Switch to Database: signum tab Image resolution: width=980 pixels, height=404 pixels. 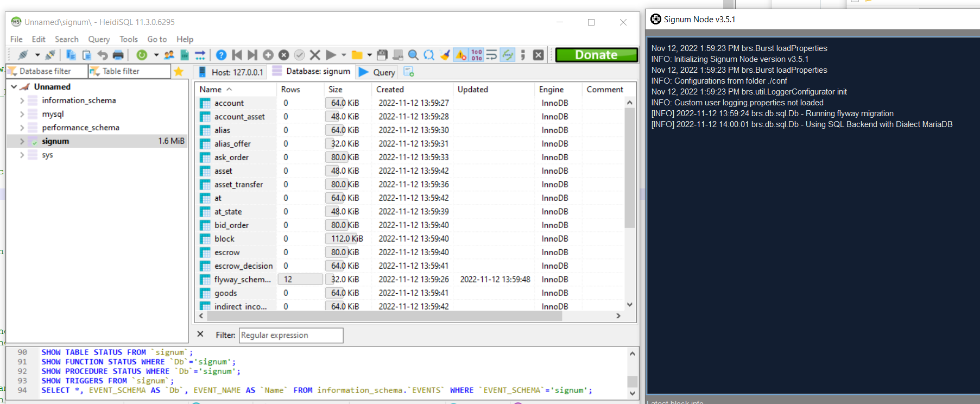312,72
